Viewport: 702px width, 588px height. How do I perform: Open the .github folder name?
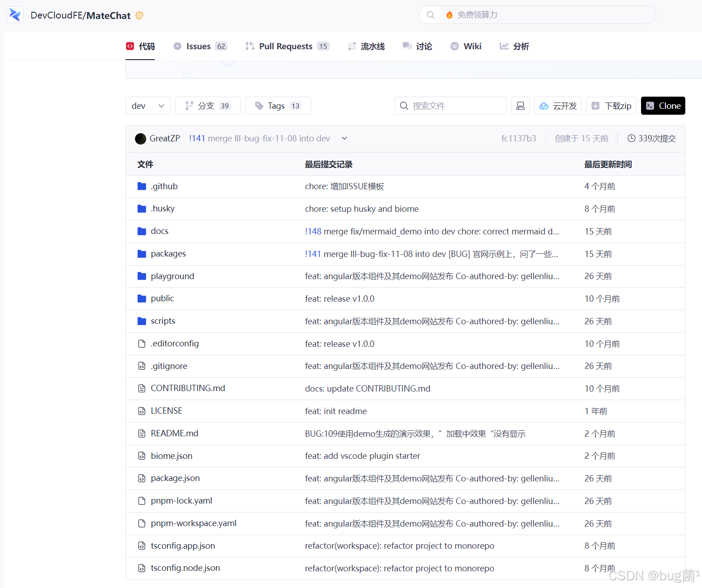pyautogui.click(x=164, y=186)
